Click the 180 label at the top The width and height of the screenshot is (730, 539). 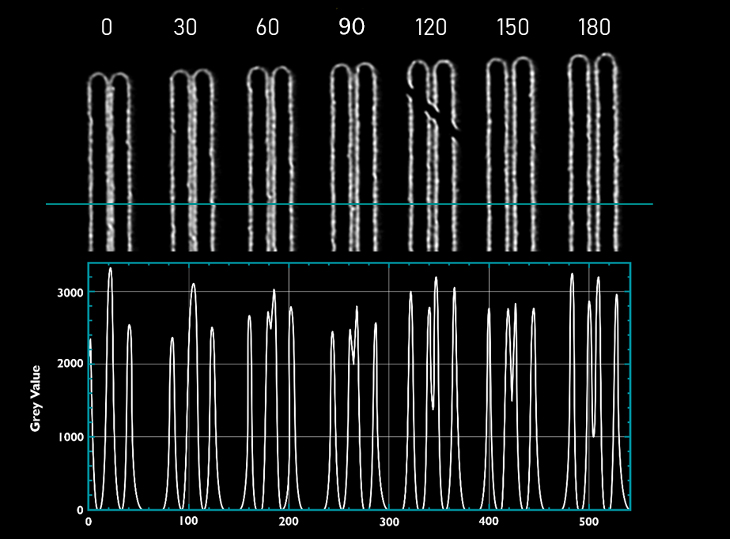594,28
